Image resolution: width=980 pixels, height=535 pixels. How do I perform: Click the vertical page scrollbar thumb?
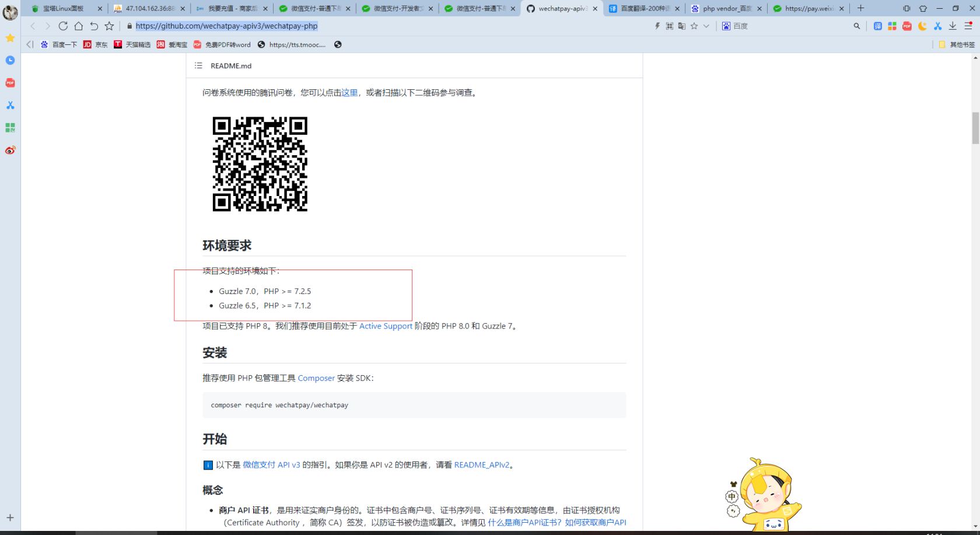pyautogui.click(x=975, y=128)
